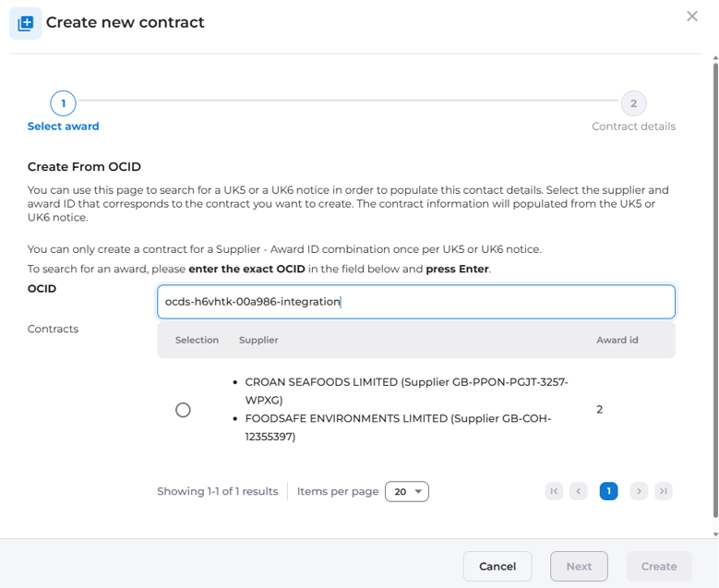Image resolution: width=719 pixels, height=588 pixels.
Task: Click the OCID input field
Action: [x=415, y=302]
